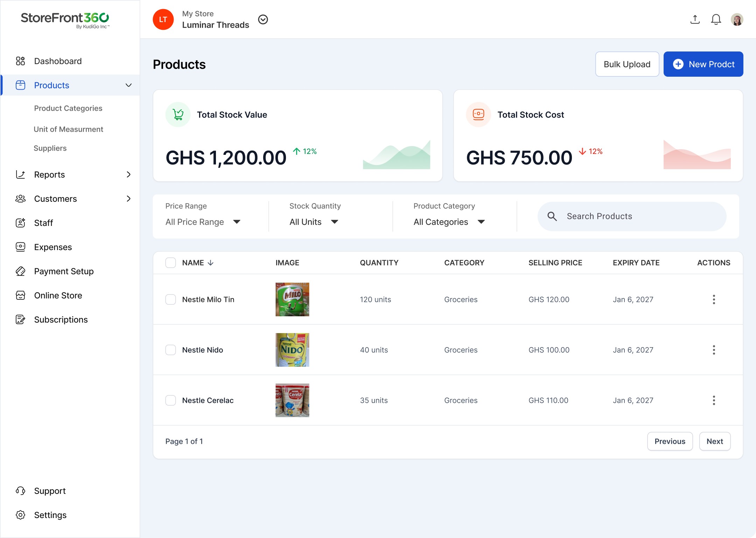
Task: Click the Total Stock Value green chart
Action: [397, 155]
